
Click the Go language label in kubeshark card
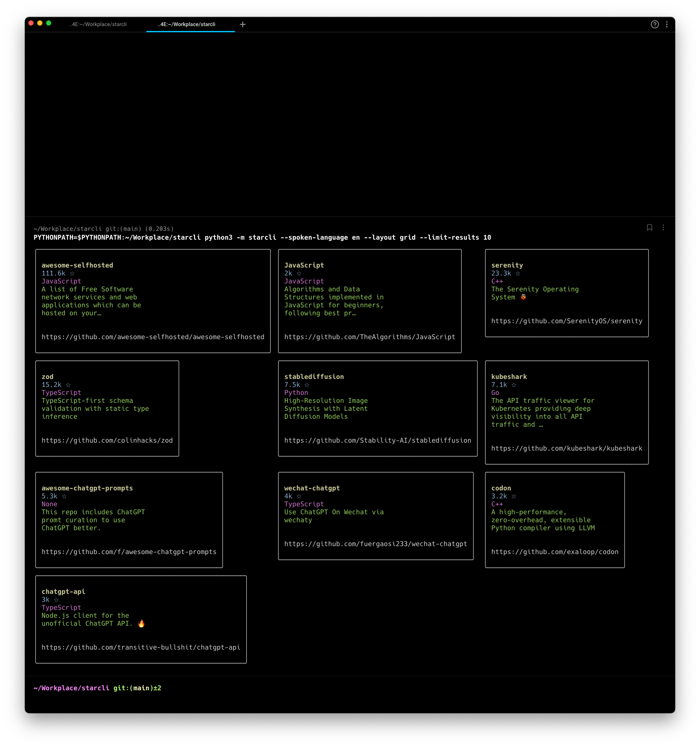point(495,393)
